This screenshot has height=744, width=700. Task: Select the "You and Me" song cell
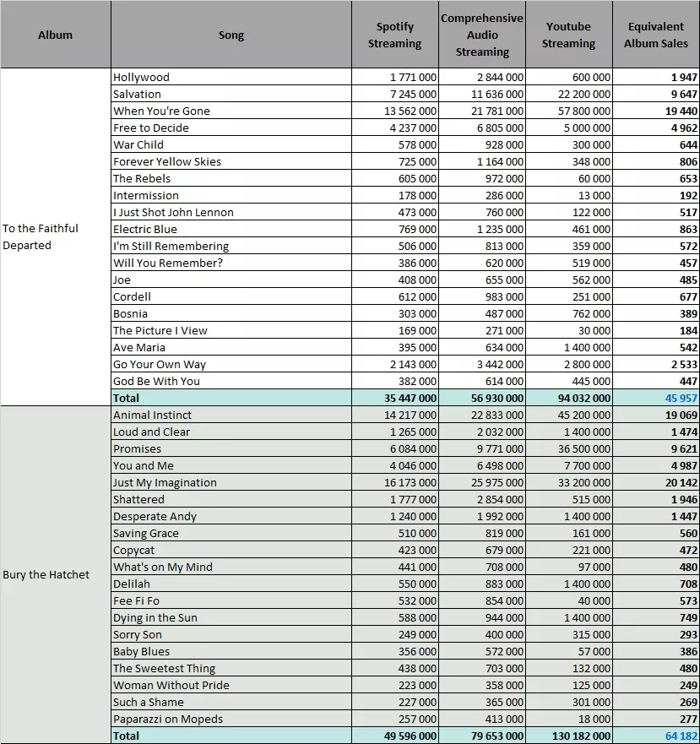pos(231,465)
